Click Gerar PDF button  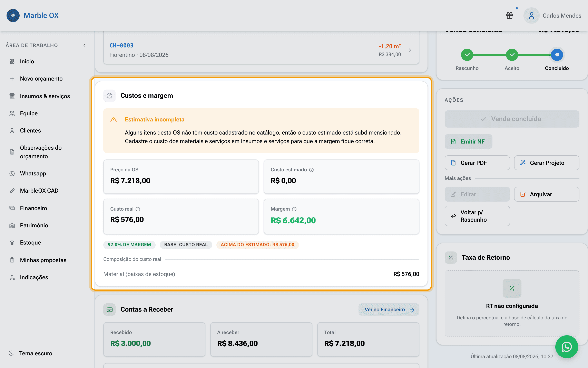(x=477, y=163)
